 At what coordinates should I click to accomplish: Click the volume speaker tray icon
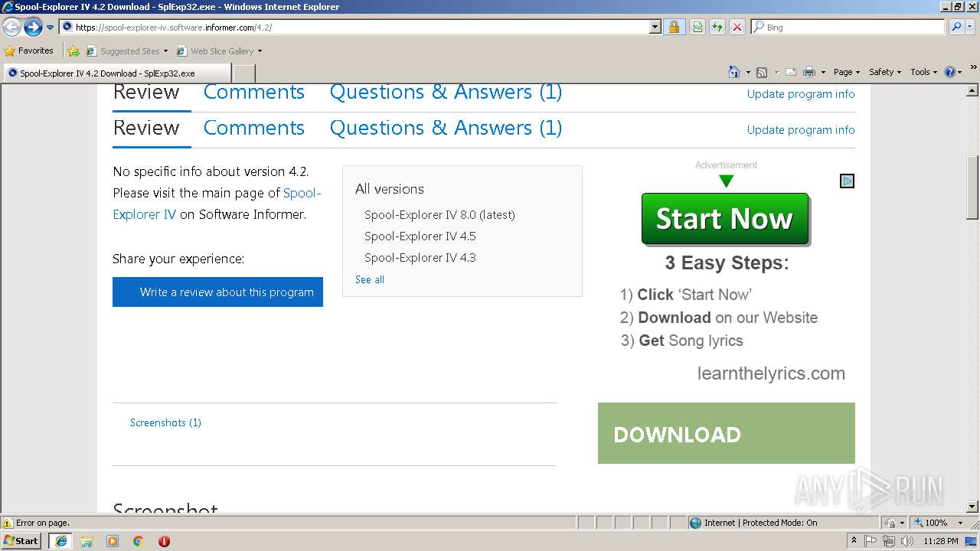(907, 541)
